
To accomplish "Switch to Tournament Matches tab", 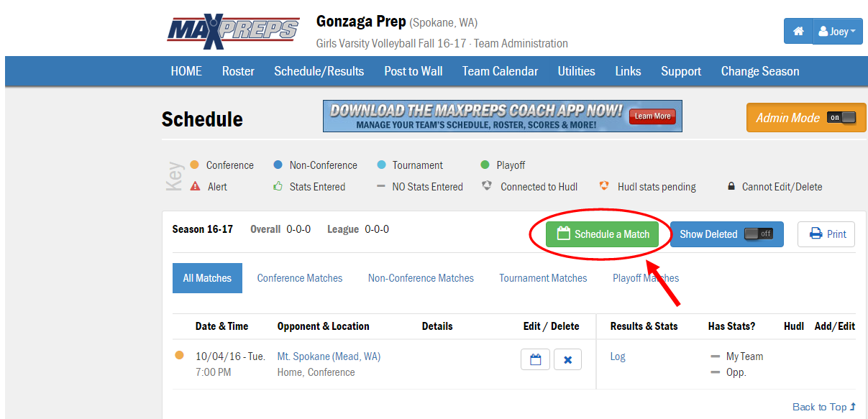I will tap(543, 278).
